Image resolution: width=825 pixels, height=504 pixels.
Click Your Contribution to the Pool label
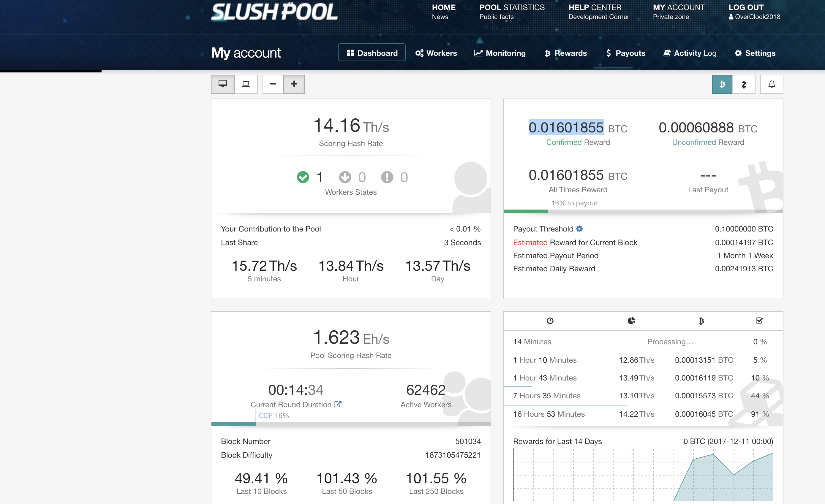[x=271, y=229]
